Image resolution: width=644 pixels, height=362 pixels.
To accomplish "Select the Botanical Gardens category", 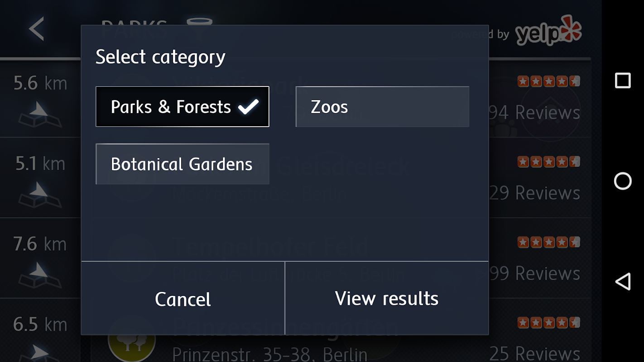I will pyautogui.click(x=182, y=164).
